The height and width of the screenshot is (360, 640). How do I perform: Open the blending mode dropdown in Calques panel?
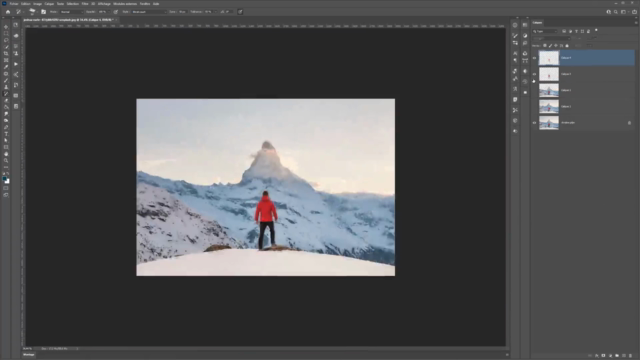(x=551, y=38)
